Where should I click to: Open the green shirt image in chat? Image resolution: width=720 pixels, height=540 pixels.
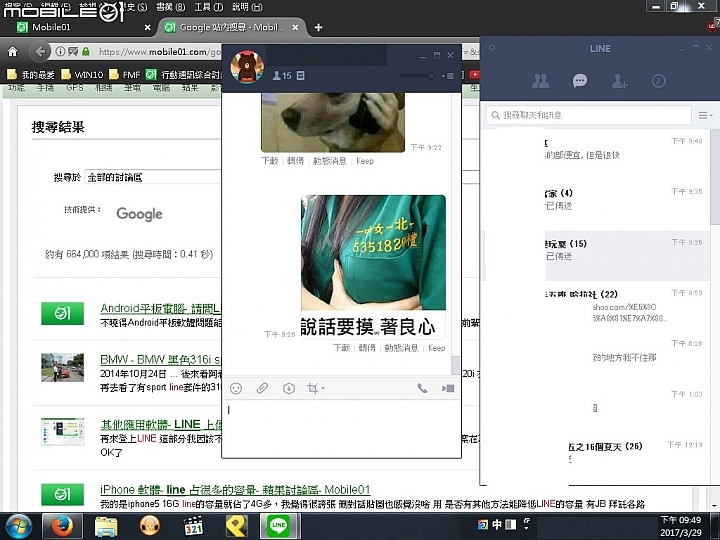[373, 267]
